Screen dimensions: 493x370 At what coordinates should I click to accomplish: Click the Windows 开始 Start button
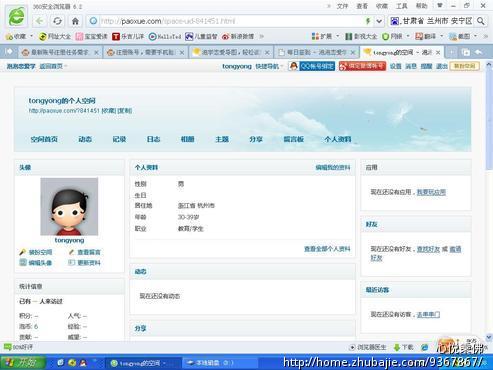point(23,362)
